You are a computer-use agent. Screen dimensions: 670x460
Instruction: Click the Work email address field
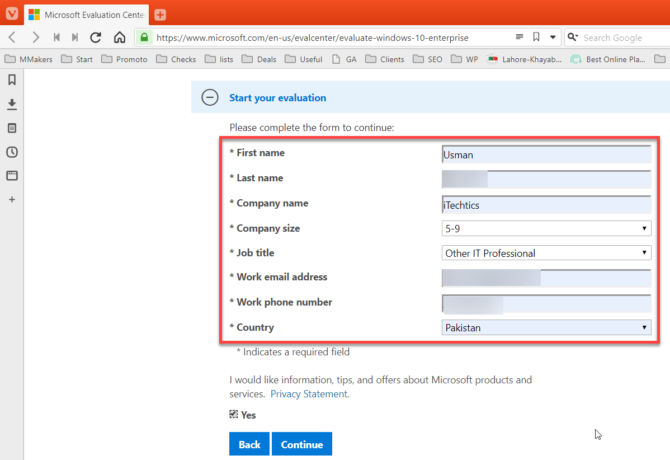(x=546, y=278)
